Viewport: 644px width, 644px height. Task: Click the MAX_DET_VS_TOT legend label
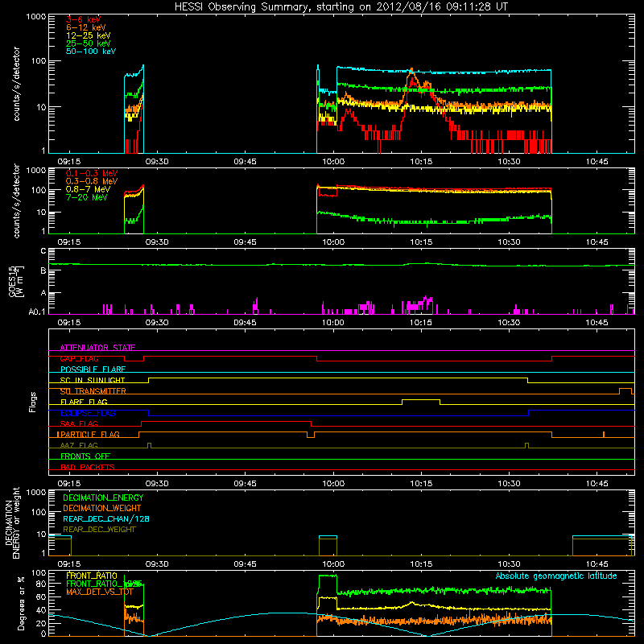pos(100,592)
